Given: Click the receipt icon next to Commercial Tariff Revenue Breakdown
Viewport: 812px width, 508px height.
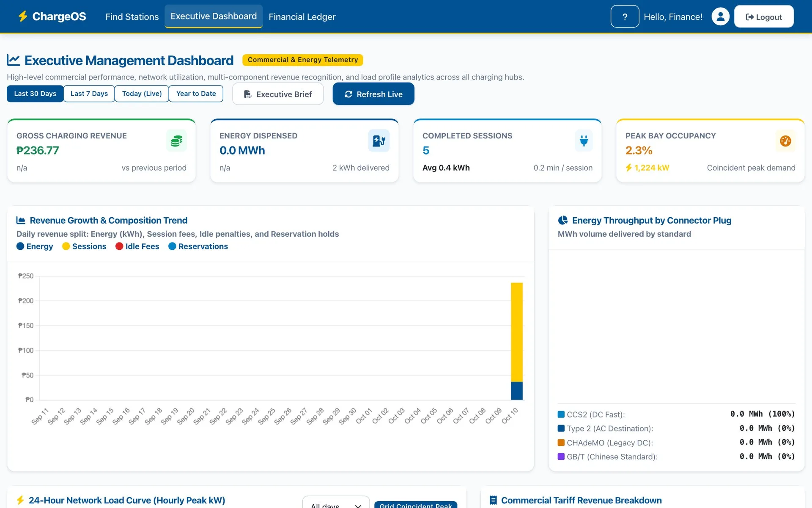Looking at the screenshot, I should point(493,500).
